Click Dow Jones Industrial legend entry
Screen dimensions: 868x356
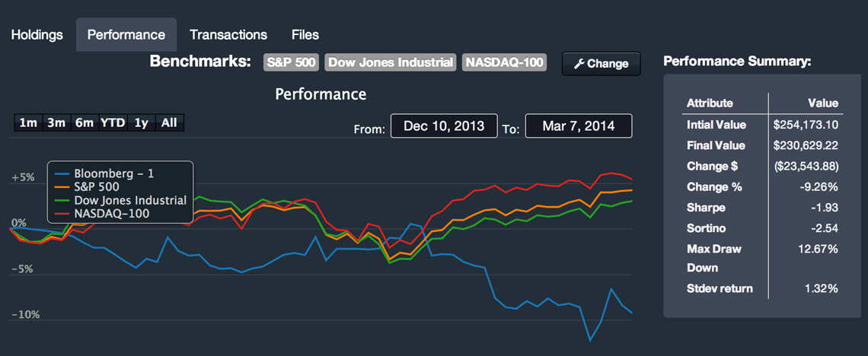click(x=120, y=200)
